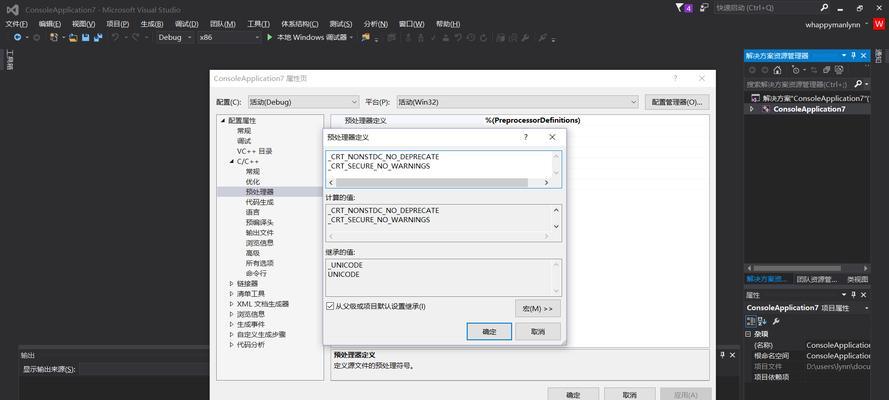
Task: Expand the 链接器 tree node
Action: (x=231, y=283)
